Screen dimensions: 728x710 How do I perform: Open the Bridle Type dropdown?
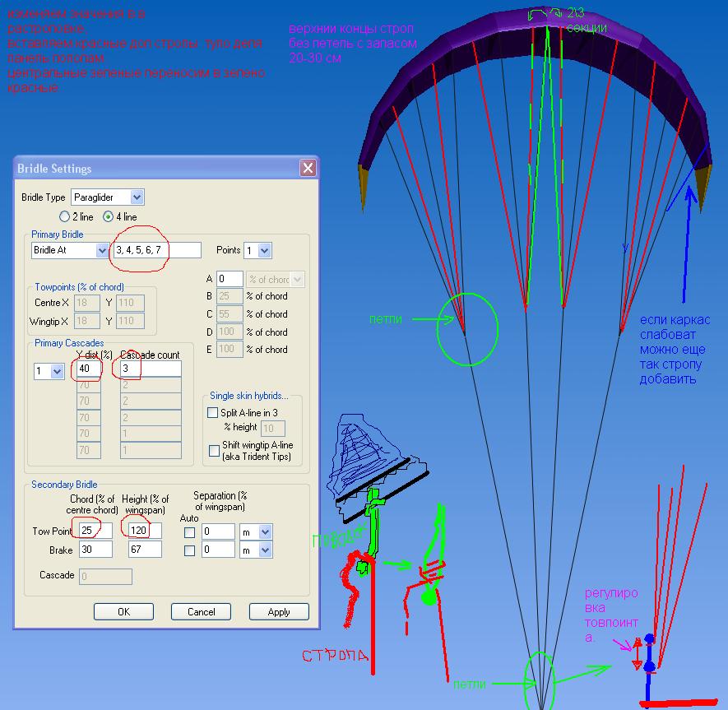pyautogui.click(x=137, y=197)
